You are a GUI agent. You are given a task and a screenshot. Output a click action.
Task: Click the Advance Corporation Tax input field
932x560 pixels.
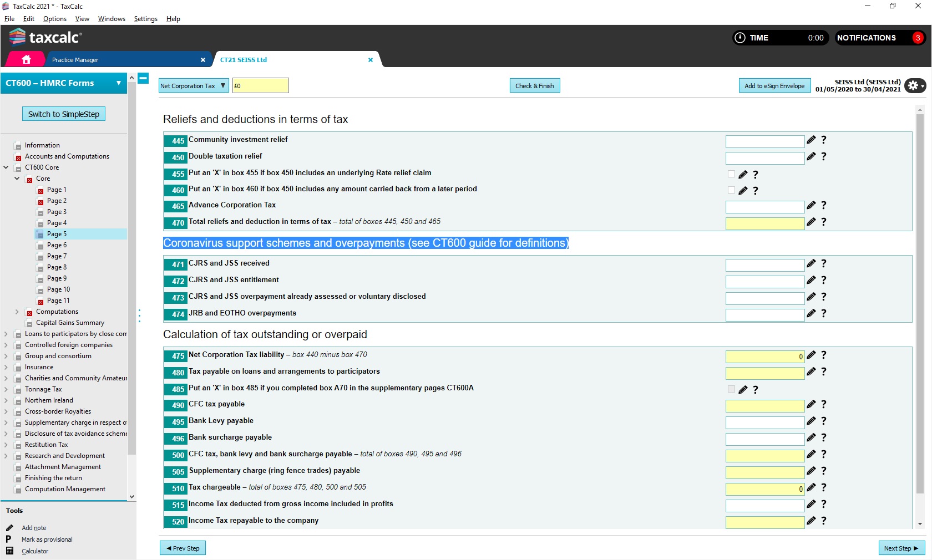764,207
